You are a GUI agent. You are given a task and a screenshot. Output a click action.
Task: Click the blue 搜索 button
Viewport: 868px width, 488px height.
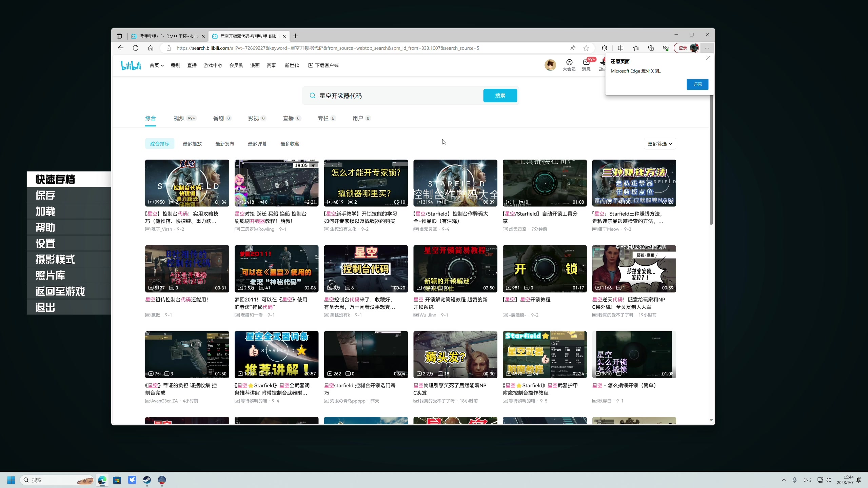point(500,96)
